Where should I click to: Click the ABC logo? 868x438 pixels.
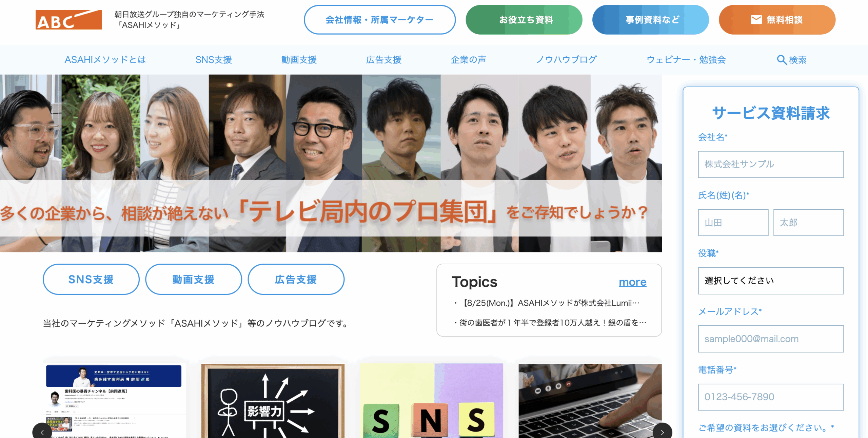click(x=68, y=20)
